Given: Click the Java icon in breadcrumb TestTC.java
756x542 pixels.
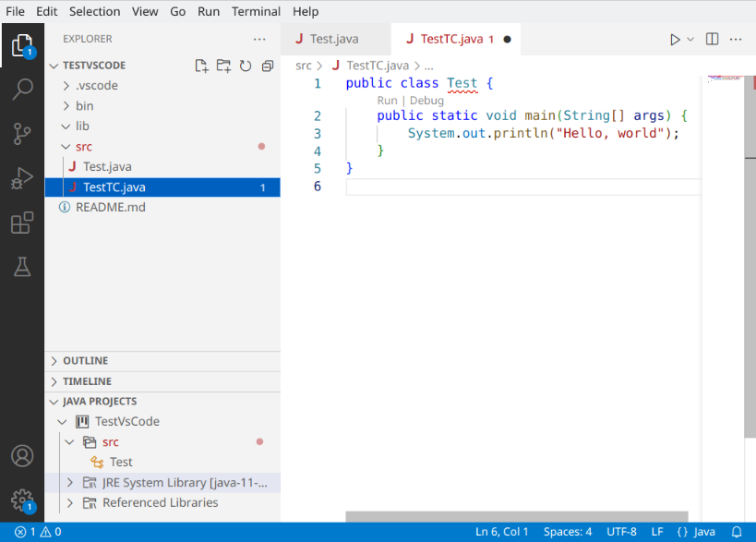Looking at the screenshot, I should tap(336, 66).
